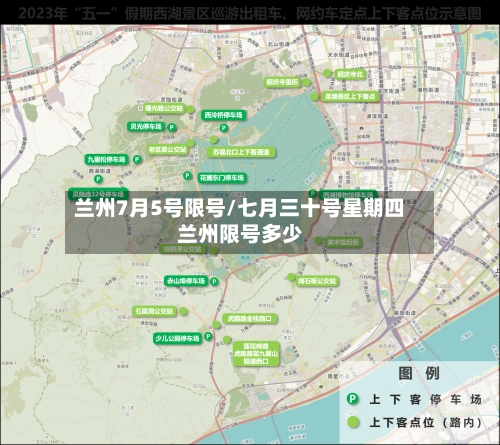This screenshot has height=445, width=500.
Task: Select the 莲花峰路 虎跑路至九曜山隧道西口 label
Action: click(256, 354)
